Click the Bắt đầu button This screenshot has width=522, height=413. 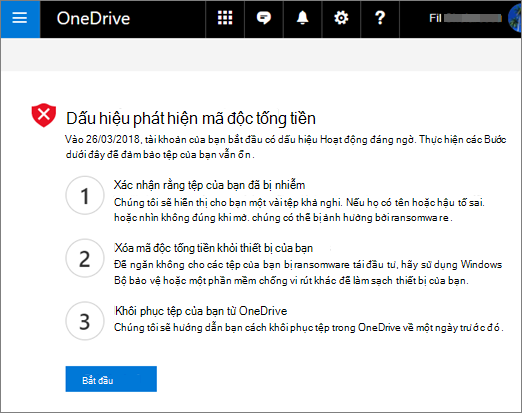point(111,379)
